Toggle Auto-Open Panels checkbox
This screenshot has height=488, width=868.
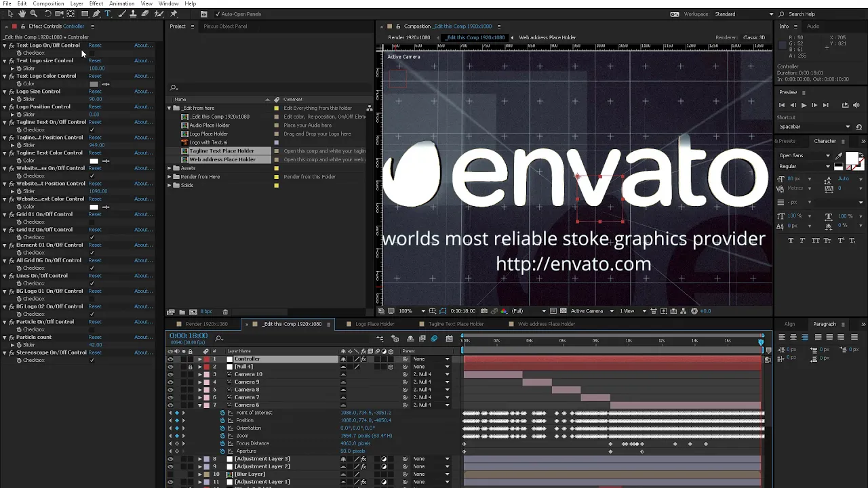pos(217,14)
